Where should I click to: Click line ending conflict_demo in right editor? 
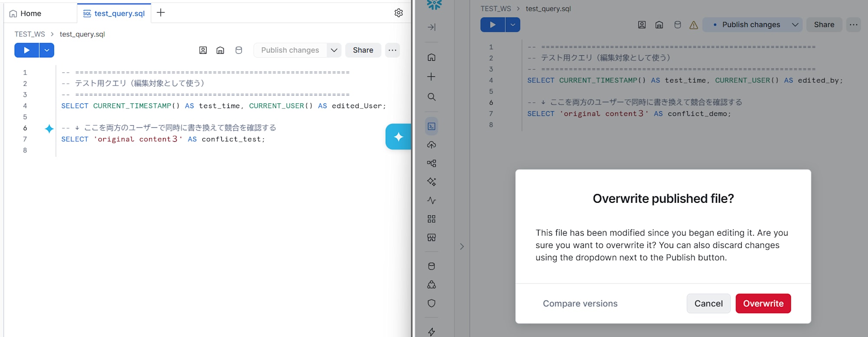point(629,114)
